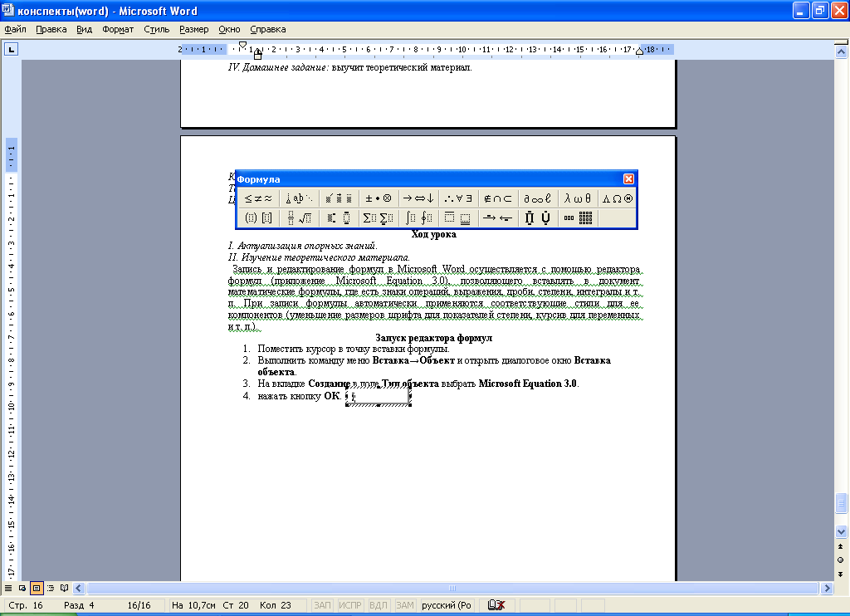Screen dimensions: 850x616
Task: Open the integral templates palette (∫)
Action: click(x=419, y=218)
